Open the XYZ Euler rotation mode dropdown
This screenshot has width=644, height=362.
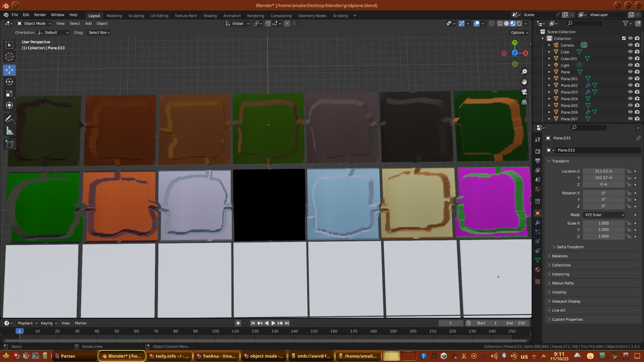point(604,215)
